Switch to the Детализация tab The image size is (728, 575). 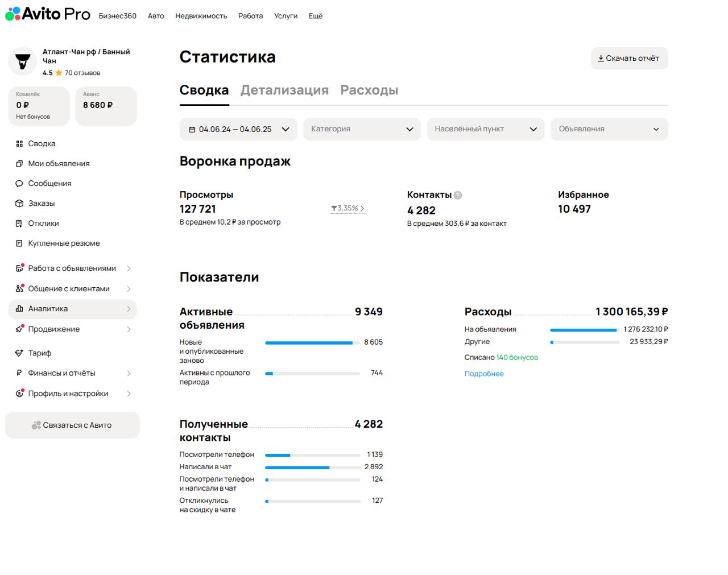[x=284, y=90]
